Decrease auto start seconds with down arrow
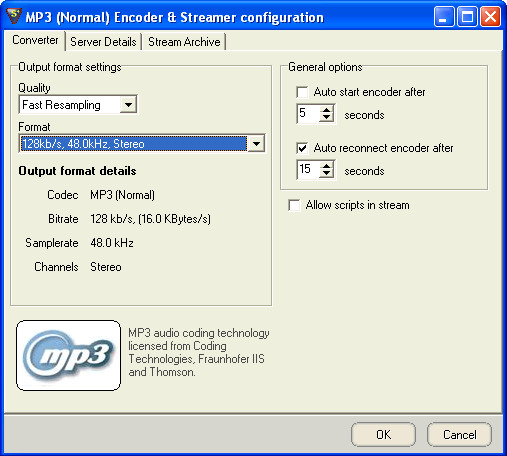The width and height of the screenshot is (507, 456). (327, 118)
